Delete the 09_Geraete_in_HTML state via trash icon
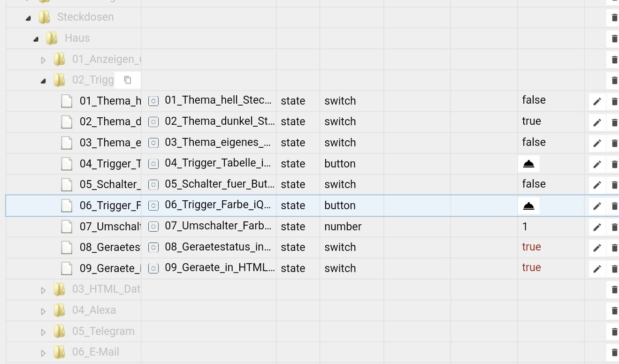Viewport: 619px width, 364px height. click(x=614, y=269)
